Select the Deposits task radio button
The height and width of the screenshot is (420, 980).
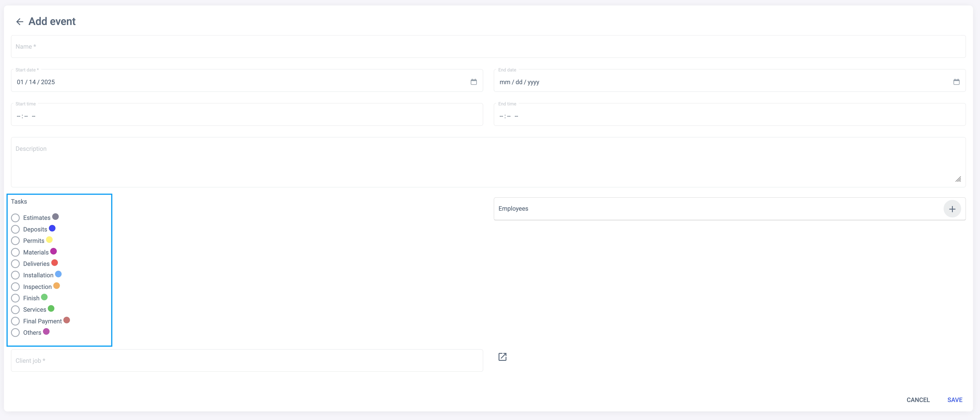(x=15, y=230)
